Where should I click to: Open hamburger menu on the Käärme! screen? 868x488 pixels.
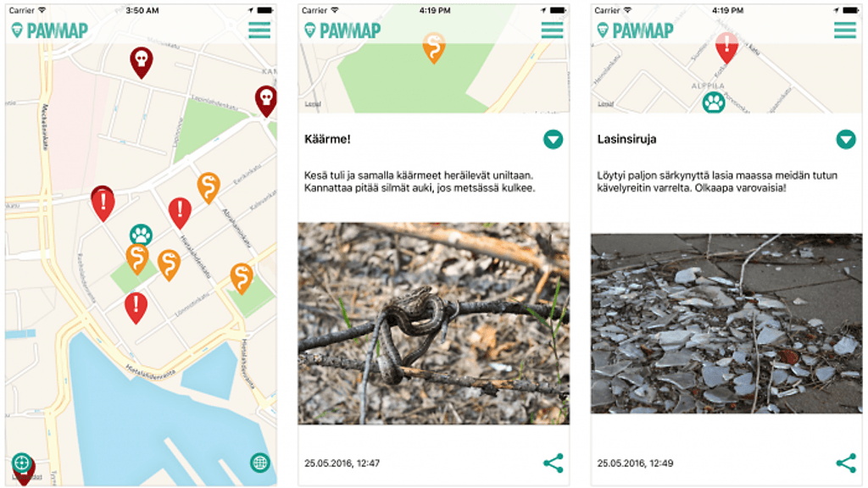click(x=552, y=30)
